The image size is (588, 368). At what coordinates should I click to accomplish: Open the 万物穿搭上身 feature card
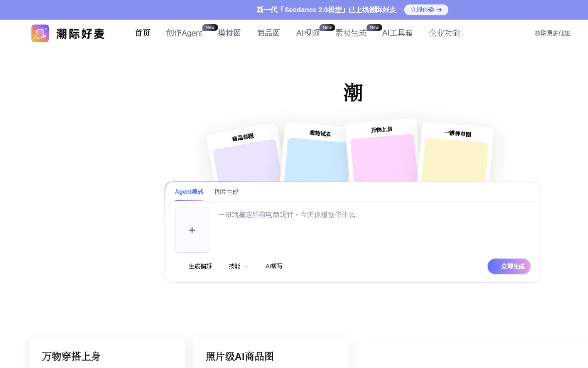[x=107, y=353]
